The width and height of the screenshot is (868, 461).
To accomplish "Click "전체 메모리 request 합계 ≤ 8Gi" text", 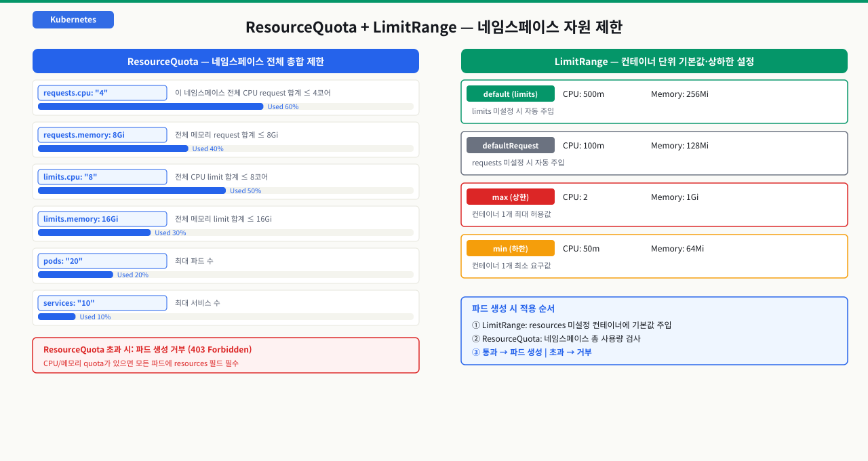I will (x=226, y=135).
